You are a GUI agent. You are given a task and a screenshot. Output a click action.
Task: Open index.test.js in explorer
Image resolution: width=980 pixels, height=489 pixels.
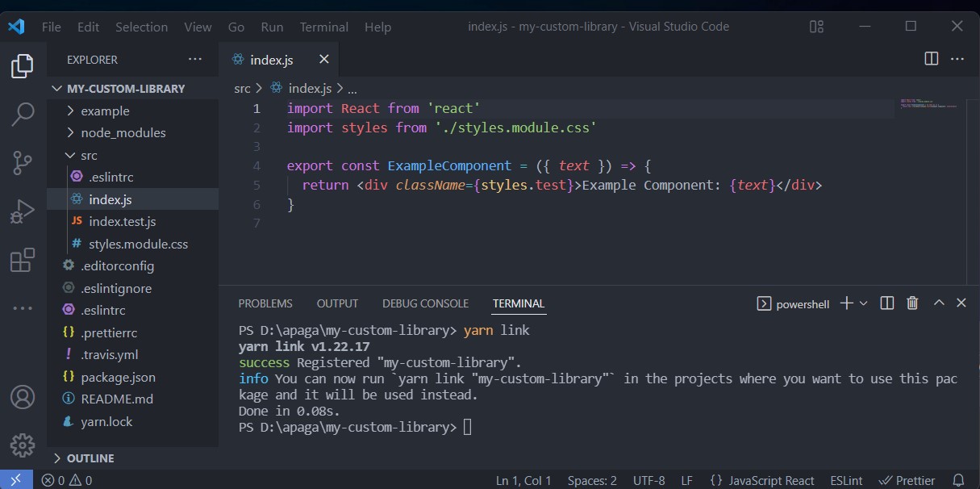pyautogui.click(x=132, y=221)
